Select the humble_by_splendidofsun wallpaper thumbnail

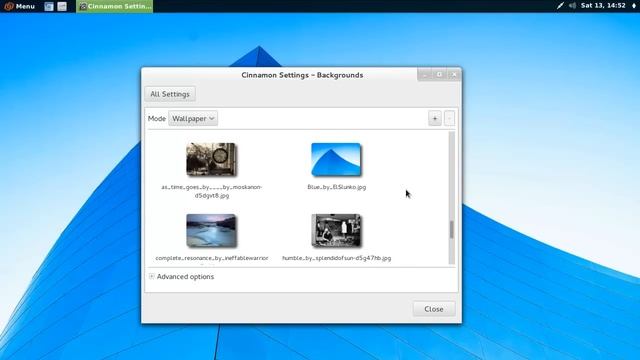click(336, 231)
